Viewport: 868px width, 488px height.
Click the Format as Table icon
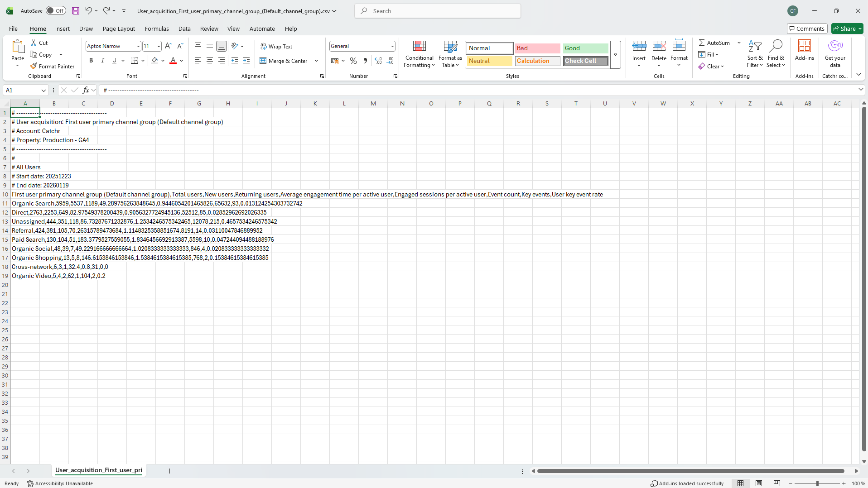coord(449,53)
